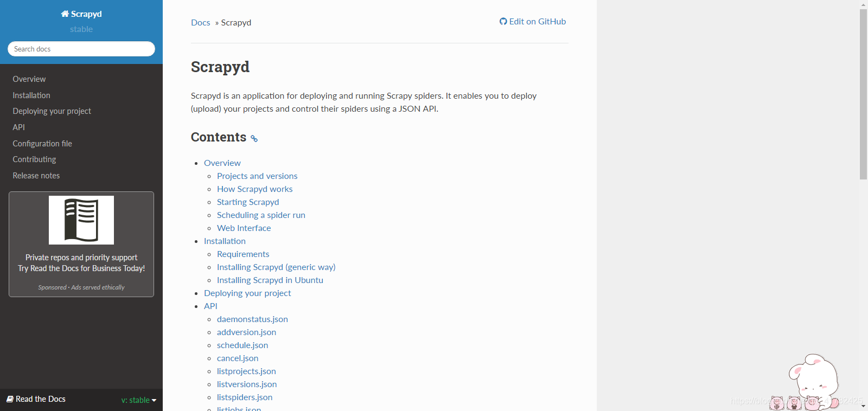The image size is (868, 411).
Task: Open Deploying your project contents link
Action: coord(247,293)
